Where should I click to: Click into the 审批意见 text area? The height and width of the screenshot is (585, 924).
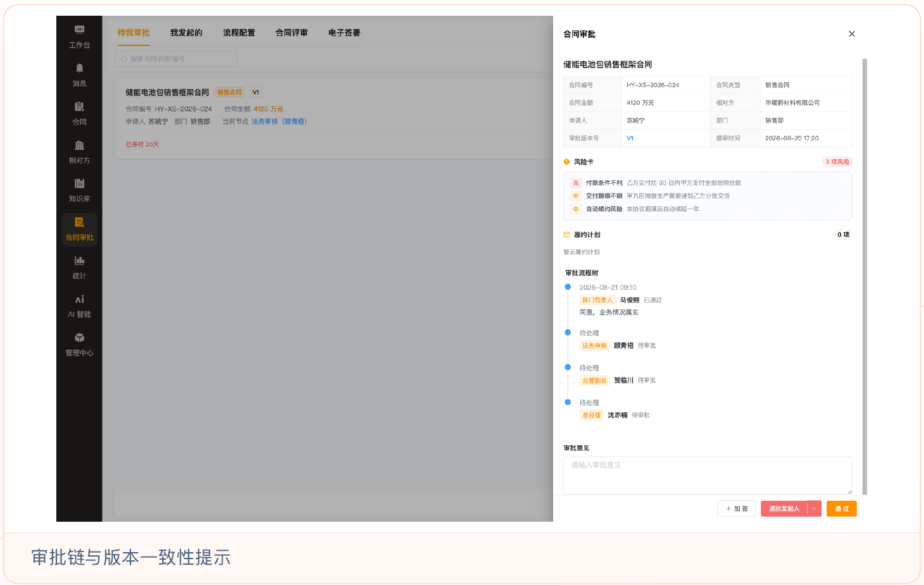(x=708, y=476)
